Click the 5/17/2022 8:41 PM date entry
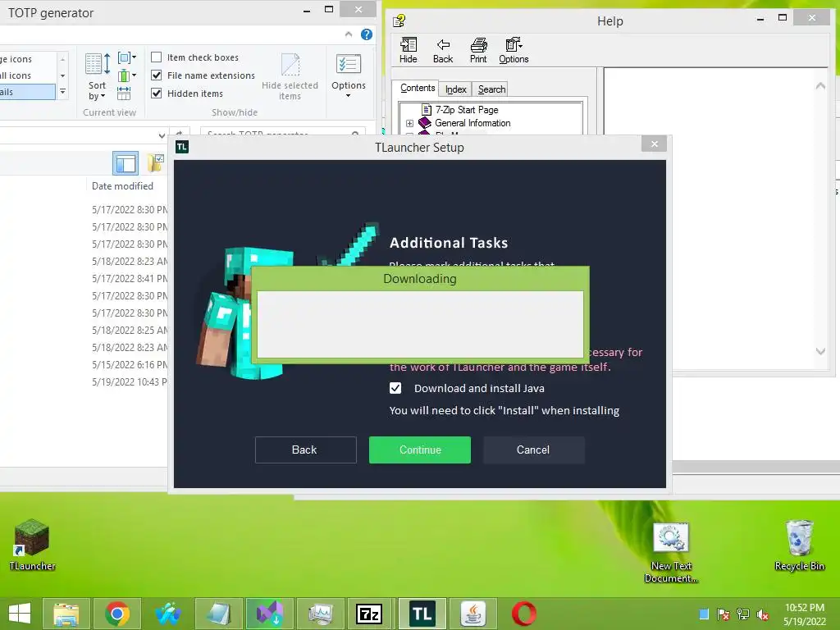The image size is (840, 630). coord(130,278)
